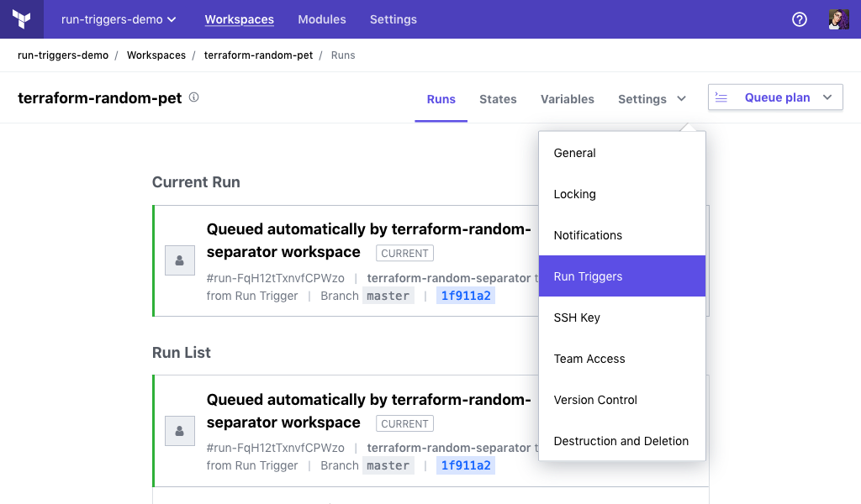Open the user avatar menu

coord(838,19)
